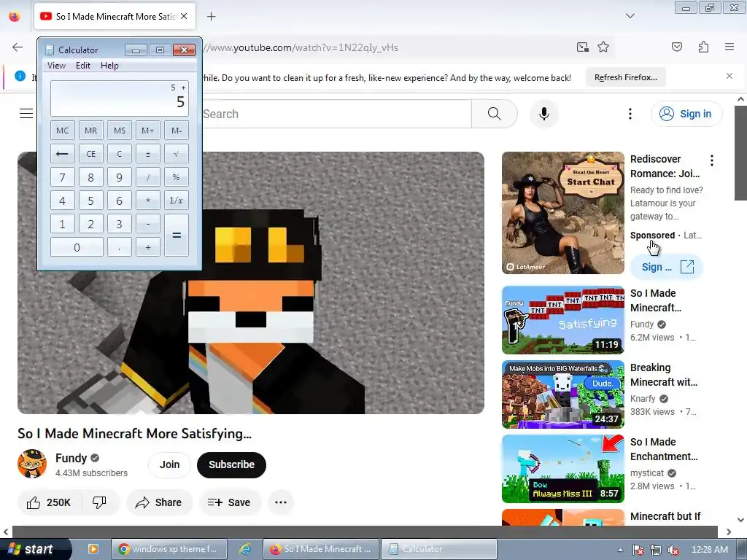747x560 pixels.
Task: Click the Calculator square root key
Action: point(177,154)
